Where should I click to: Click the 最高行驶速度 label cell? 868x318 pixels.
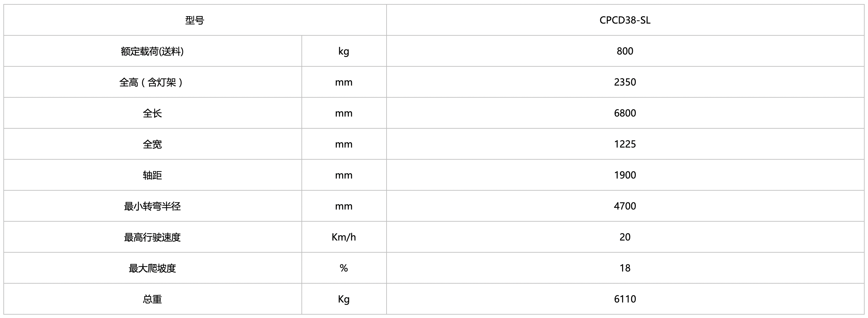pos(152,237)
